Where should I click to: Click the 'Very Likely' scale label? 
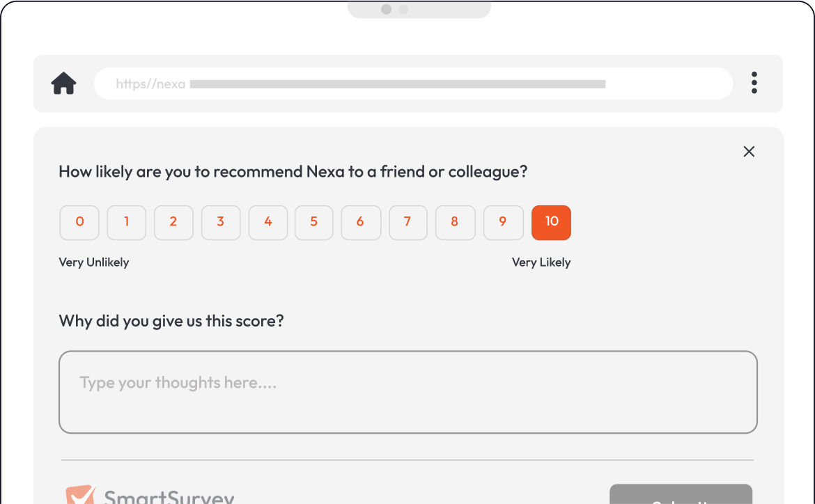click(541, 262)
